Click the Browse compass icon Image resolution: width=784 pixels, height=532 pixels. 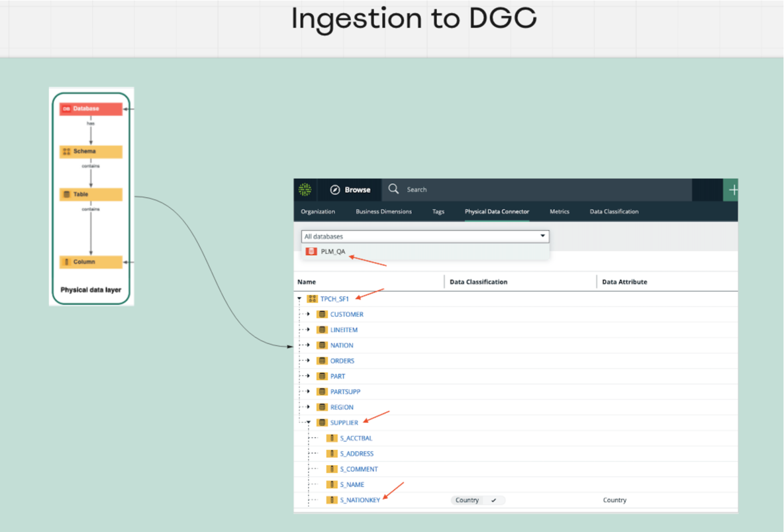335,190
